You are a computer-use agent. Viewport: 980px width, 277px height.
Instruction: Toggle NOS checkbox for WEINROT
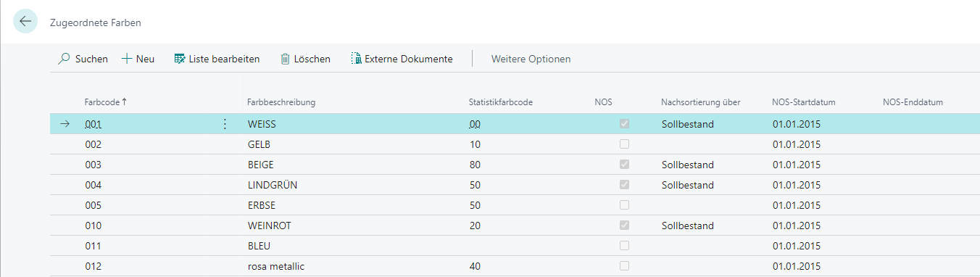624,226
